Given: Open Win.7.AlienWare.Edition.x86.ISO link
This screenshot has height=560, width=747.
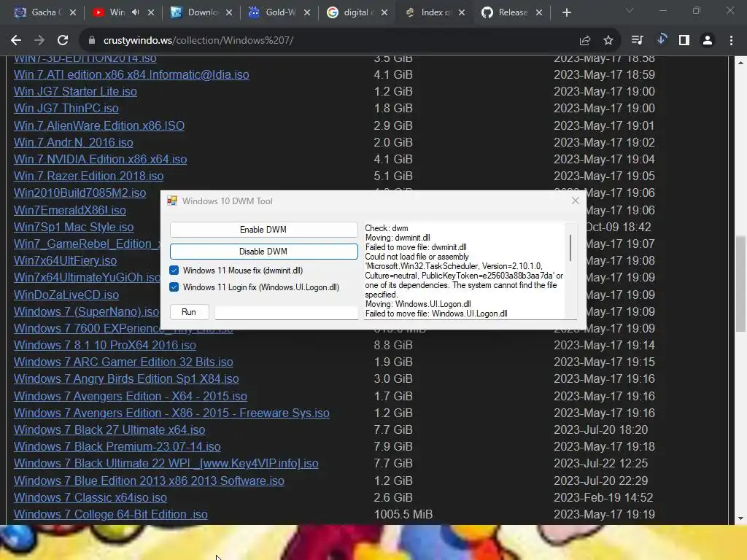Looking at the screenshot, I should pos(99,125).
